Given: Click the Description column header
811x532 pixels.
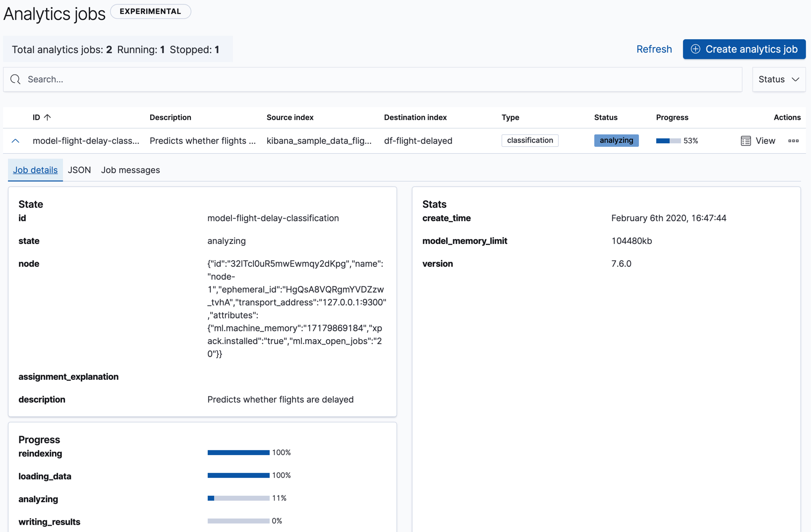Looking at the screenshot, I should tap(170, 117).
